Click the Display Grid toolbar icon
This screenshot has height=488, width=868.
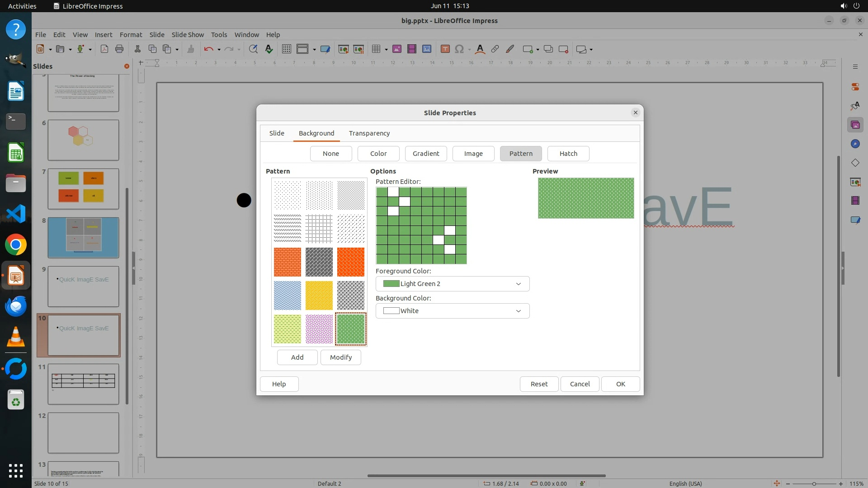pos(286,49)
